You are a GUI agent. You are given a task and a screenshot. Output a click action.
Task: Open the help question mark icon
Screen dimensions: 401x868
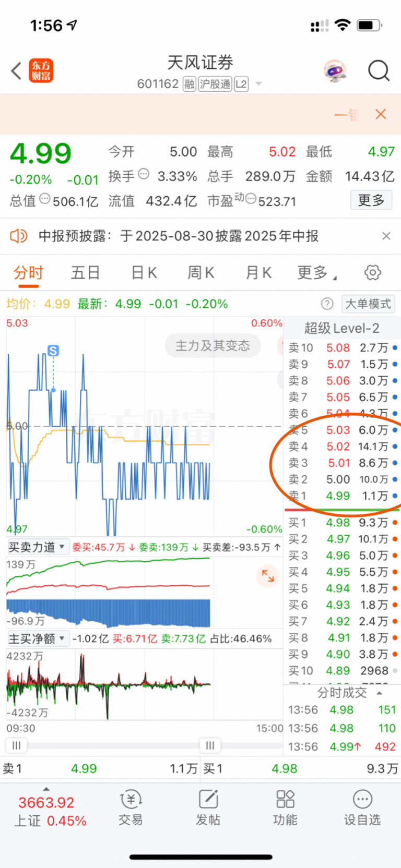(x=327, y=304)
